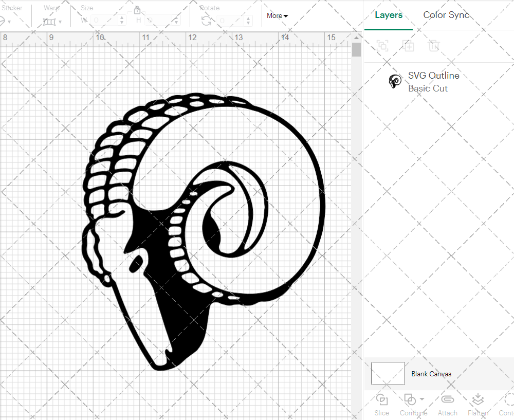Click the Width size input field
514x420 pixels.
coord(104,21)
